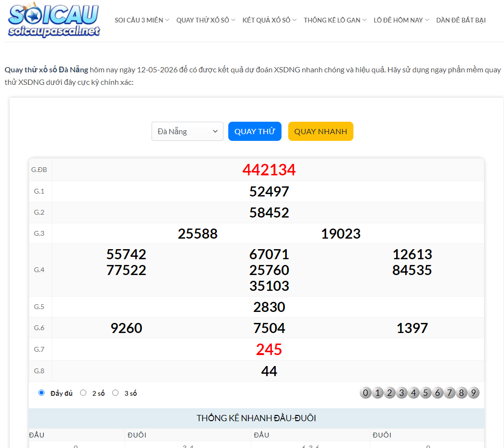Expand the KẾT QUẢ XỔ SỐ menu
This screenshot has height=448, width=504.
tap(270, 20)
